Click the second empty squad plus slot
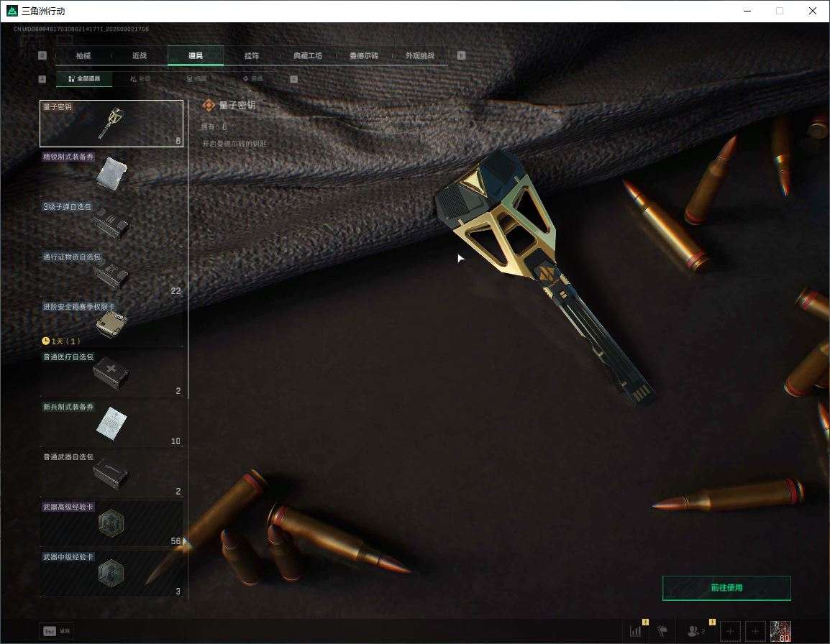 point(755,631)
